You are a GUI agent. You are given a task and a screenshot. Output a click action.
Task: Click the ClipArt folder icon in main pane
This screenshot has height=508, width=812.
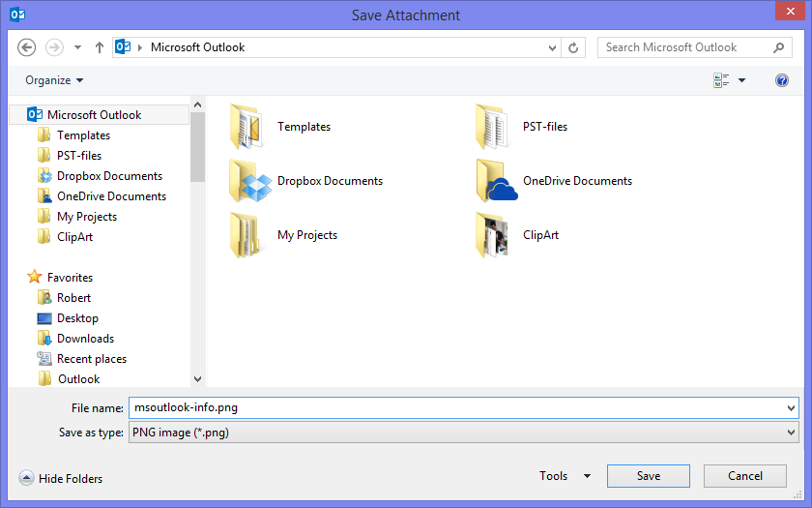[497, 235]
